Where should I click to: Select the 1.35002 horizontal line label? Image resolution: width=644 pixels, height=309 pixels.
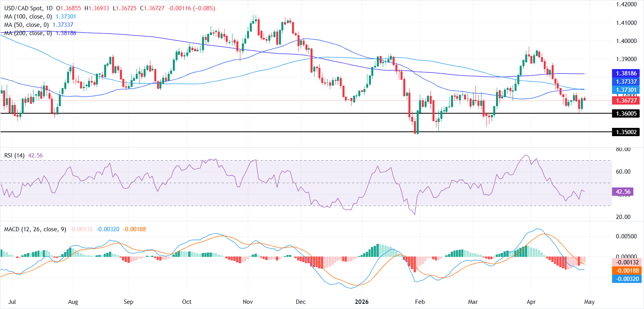[625, 132]
